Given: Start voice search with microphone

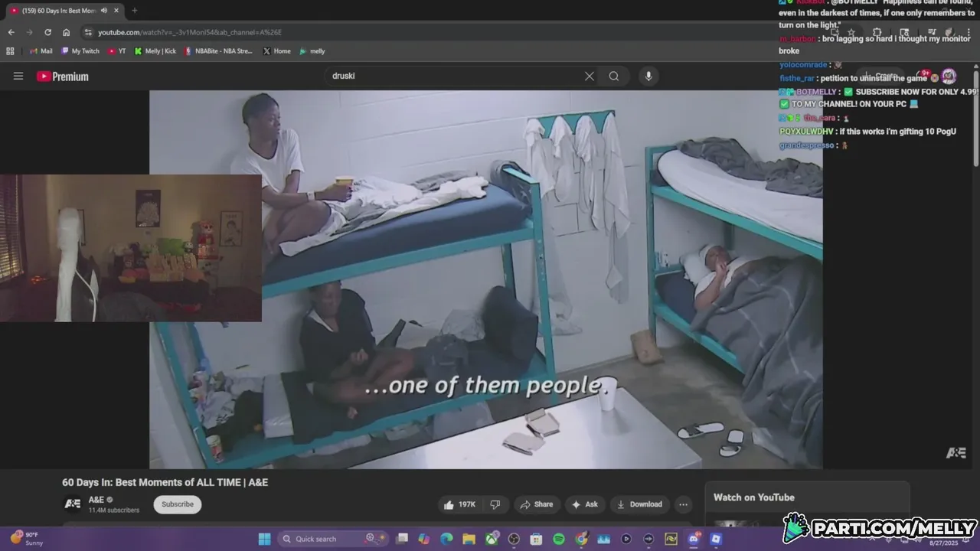Looking at the screenshot, I should pos(648,76).
